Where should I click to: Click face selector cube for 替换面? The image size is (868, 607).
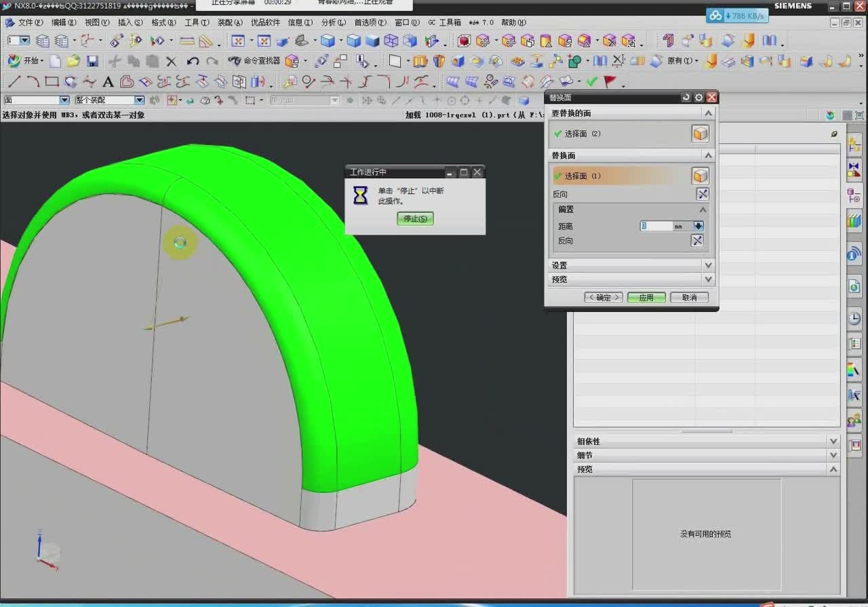(700, 176)
